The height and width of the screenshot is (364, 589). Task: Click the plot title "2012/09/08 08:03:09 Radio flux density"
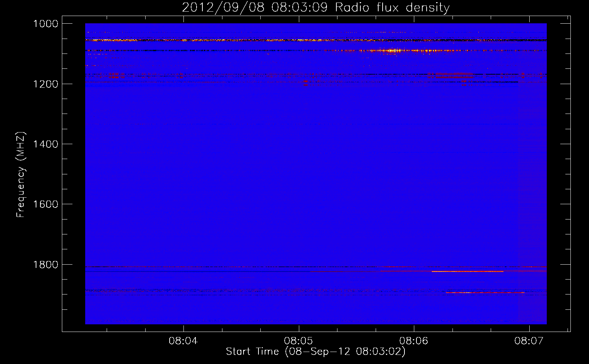click(316, 7)
